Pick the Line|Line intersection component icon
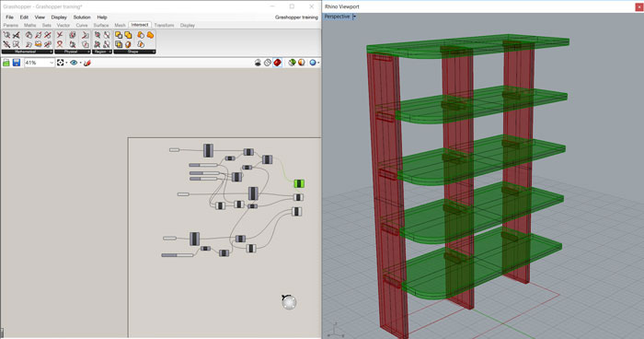The width and height of the screenshot is (644, 339). 16,35
